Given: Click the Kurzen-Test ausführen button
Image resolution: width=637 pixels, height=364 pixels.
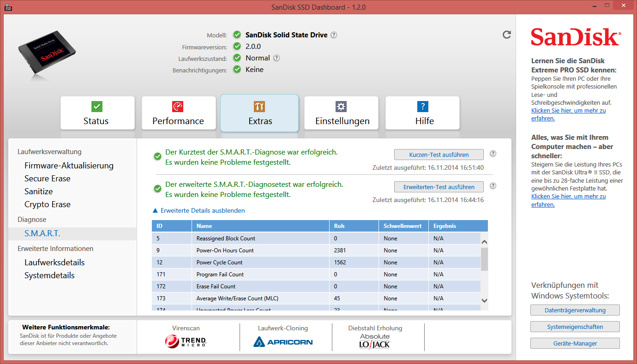Looking at the screenshot, I should click(x=439, y=155).
